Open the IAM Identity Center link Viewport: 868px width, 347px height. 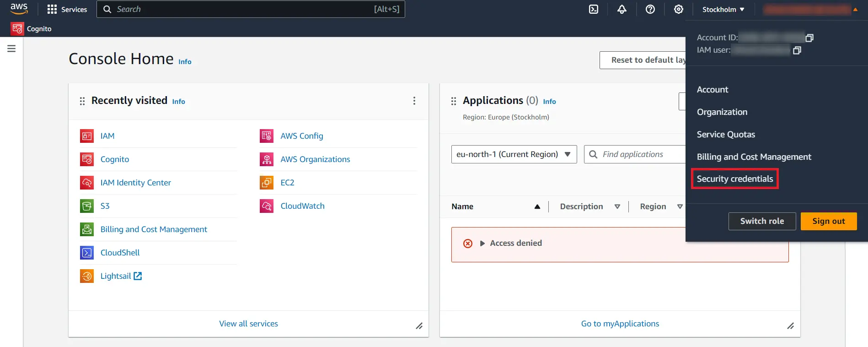tap(136, 183)
